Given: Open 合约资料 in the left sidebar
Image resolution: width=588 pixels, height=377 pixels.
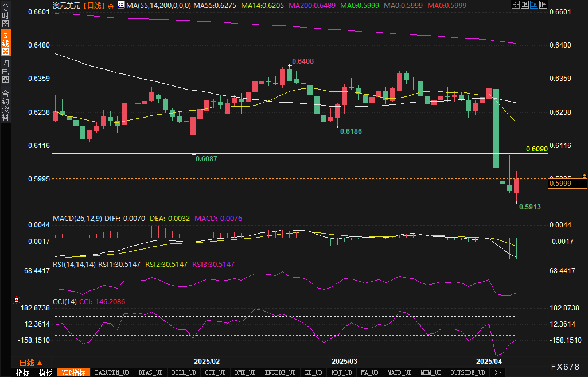Looking at the screenshot, I should tap(5, 105).
